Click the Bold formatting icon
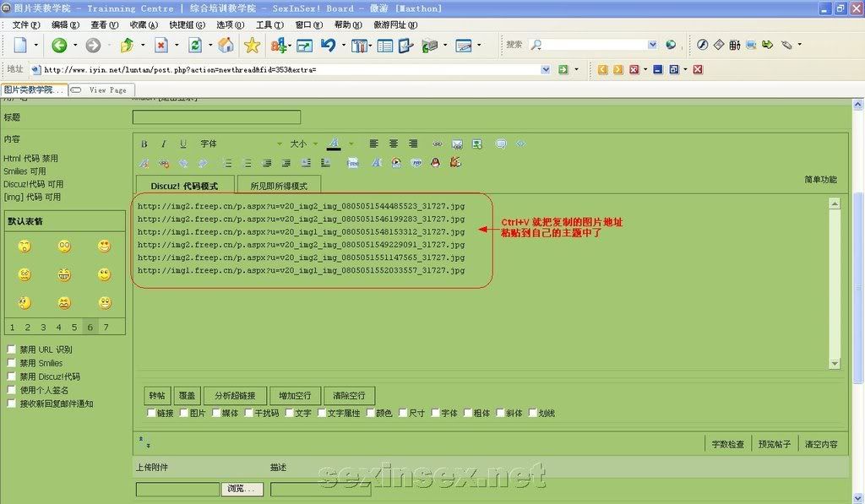The image size is (865, 504). [144, 144]
